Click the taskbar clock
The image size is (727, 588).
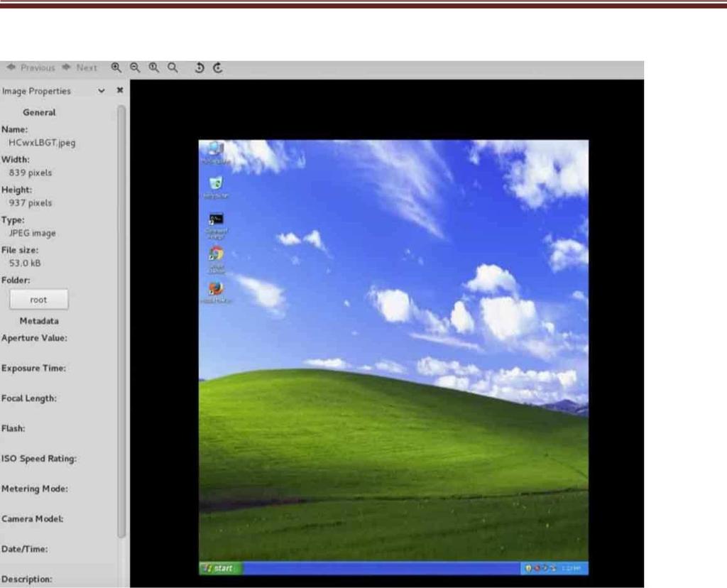pos(570,568)
